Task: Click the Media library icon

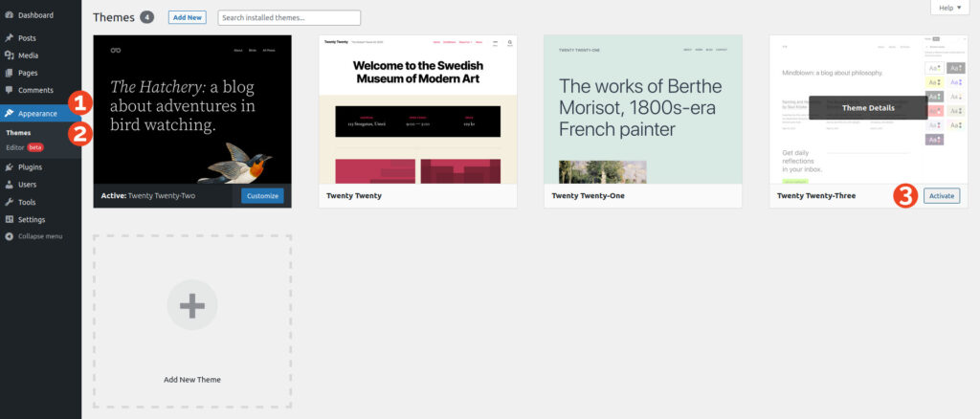Action: pyautogui.click(x=9, y=55)
